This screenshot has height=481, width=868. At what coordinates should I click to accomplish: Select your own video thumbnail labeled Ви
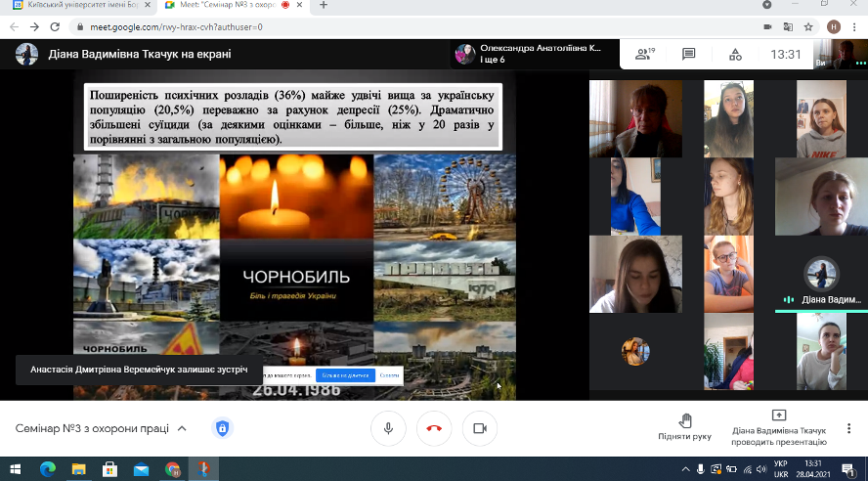coord(841,54)
